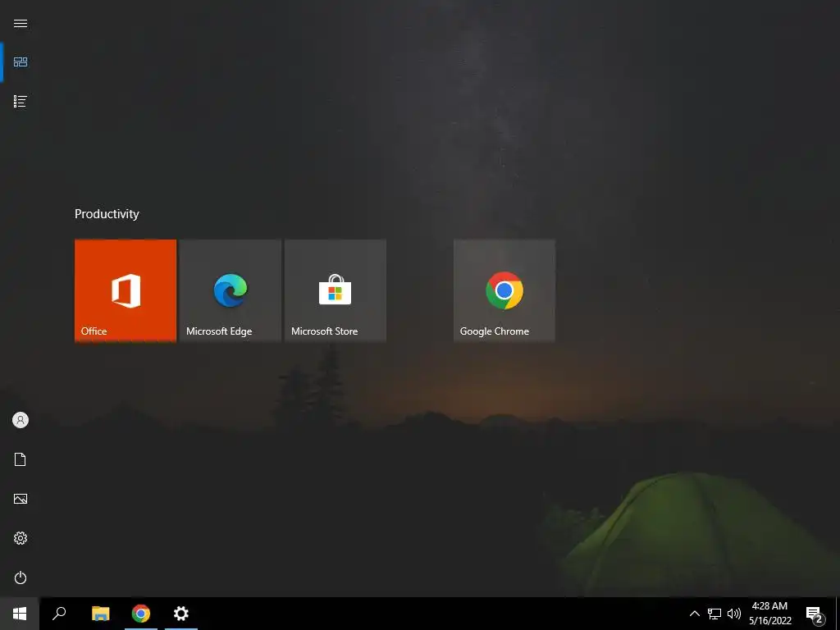The width and height of the screenshot is (840, 630).
Task: Launch the Microsoft Edge tile
Action: pyautogui.click(x=231, y=290)
